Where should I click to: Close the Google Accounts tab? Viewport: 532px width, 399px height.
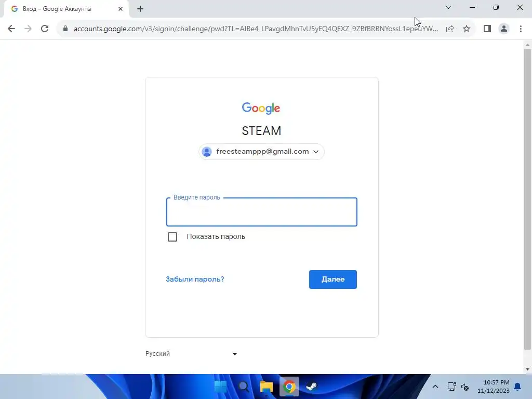121,9
